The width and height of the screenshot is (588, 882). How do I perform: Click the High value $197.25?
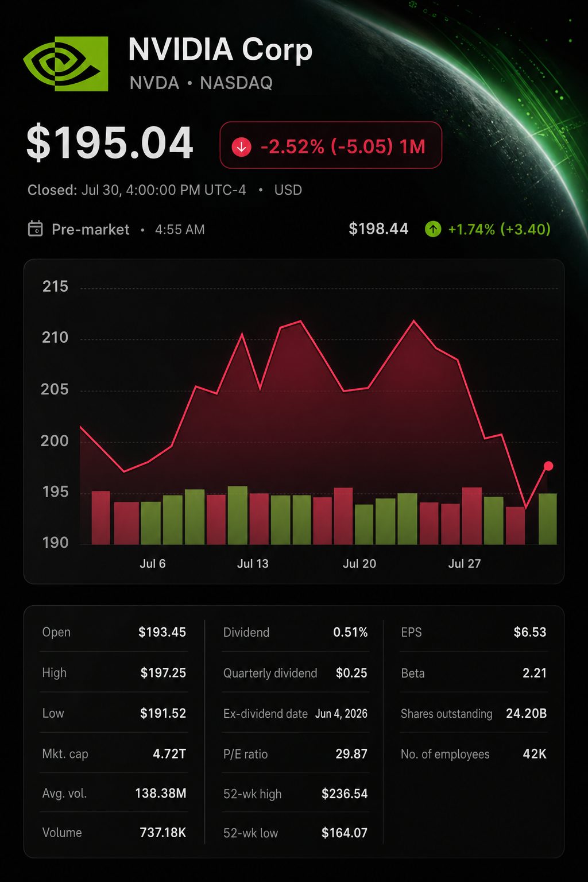[x=163, y=672]
